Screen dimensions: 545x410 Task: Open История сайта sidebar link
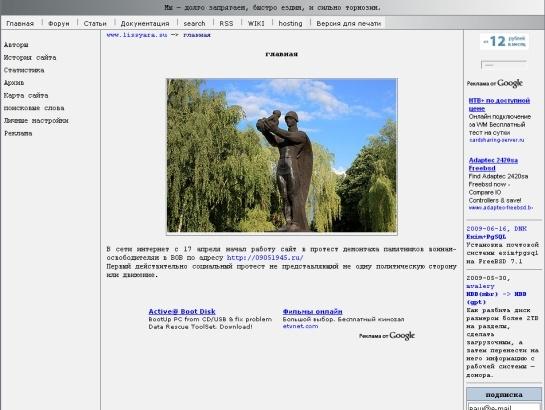click(x=30, y=57)
